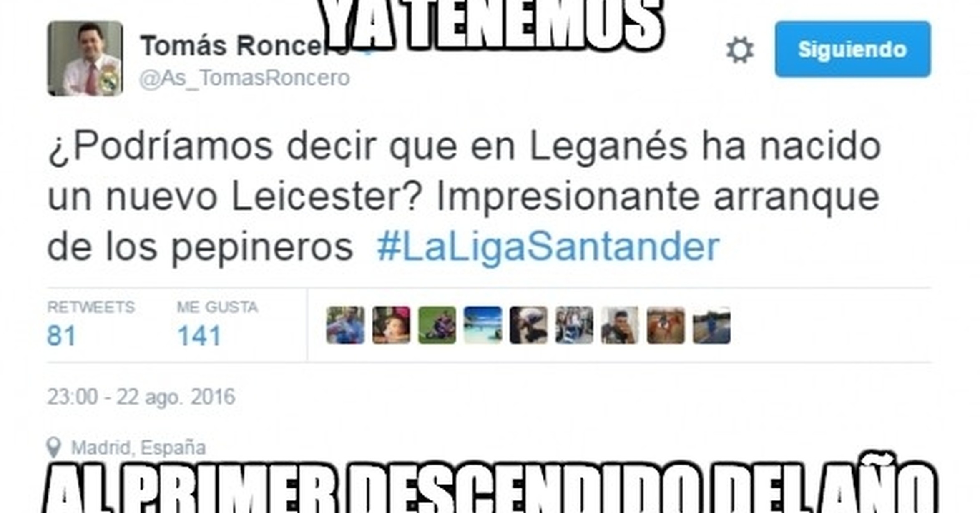Image resolution: width=980 pixels, height=513 pixels.
Task: Open liker avatar of person in blue outdoors
Action: pyautogui.click(x=711, y=325)
